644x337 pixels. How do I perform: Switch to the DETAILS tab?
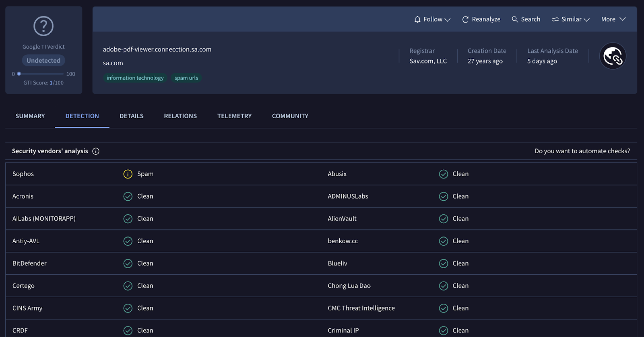tap(132, 116)
